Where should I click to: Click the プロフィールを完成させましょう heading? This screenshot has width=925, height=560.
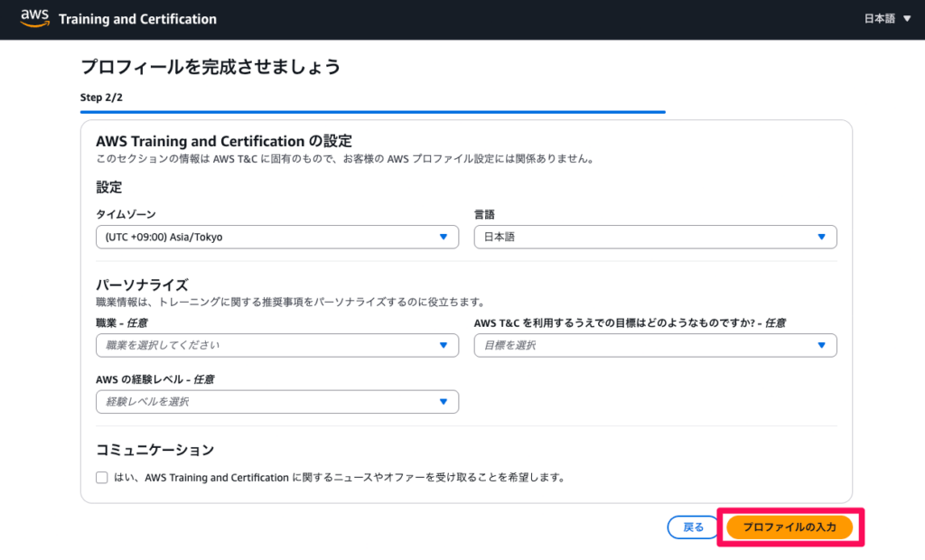click(210, 67)
